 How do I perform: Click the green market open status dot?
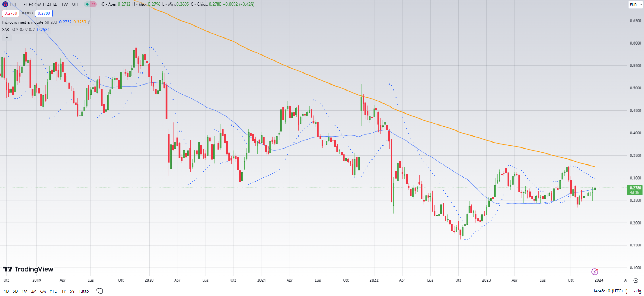tap(87, 4)
